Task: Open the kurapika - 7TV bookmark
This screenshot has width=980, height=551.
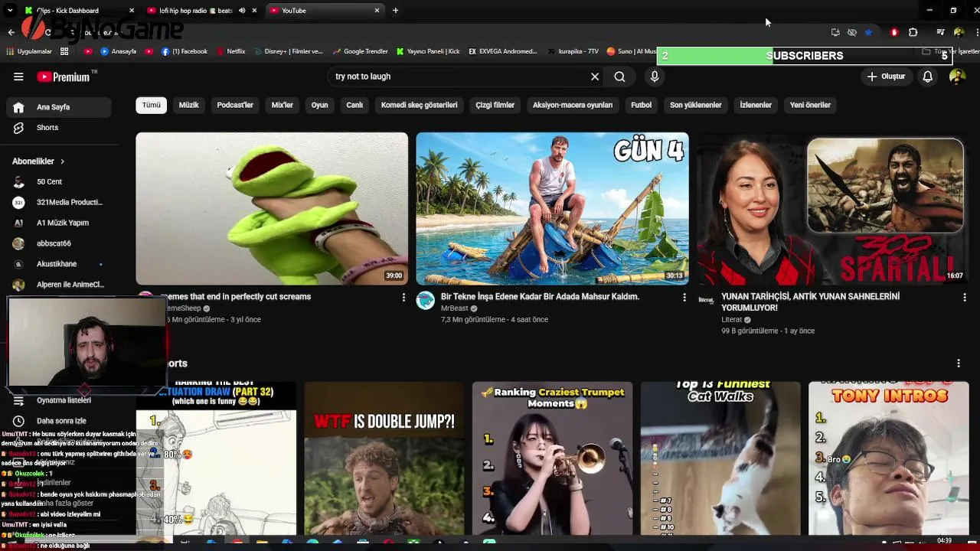Action: [x=573, y=51]
